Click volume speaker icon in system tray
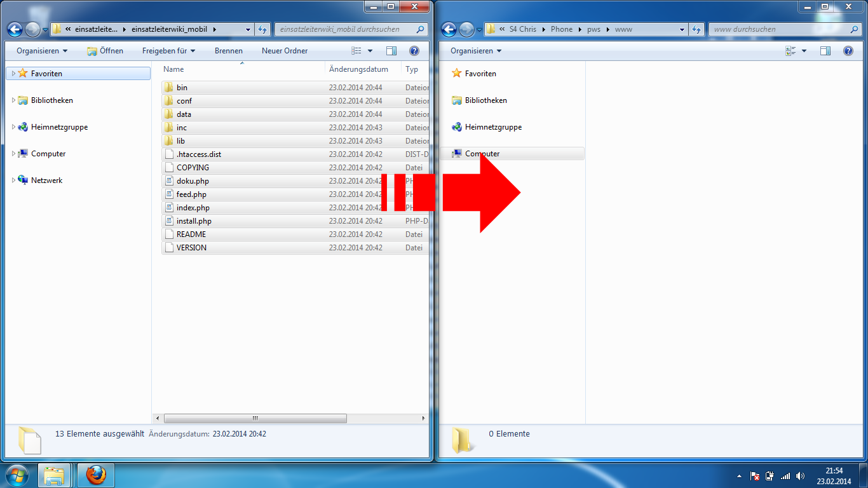The image size is (868, 488). pos(800,476)
